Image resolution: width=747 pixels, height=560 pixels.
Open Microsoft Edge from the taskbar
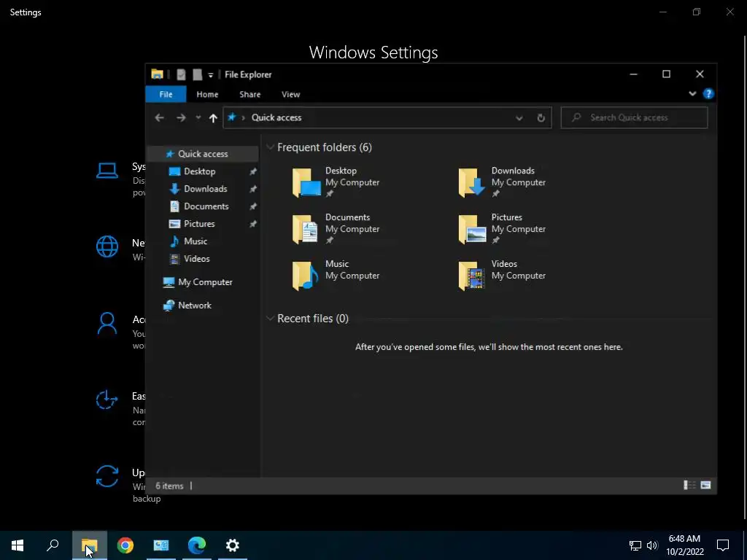coord(197,545)
